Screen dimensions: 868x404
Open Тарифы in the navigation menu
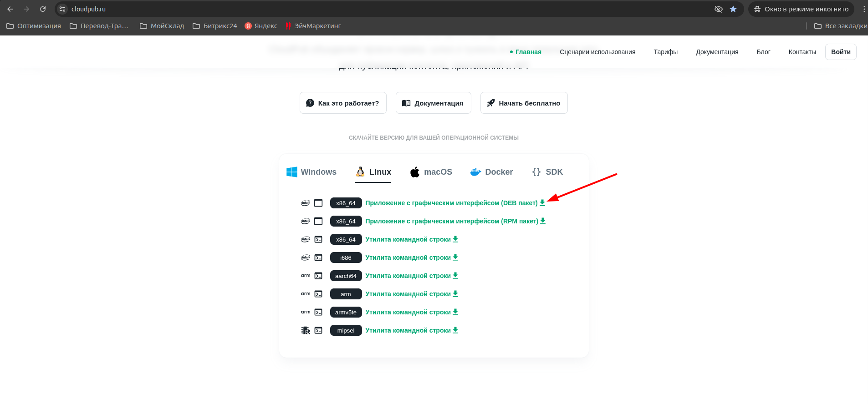(x=665, y=52)
